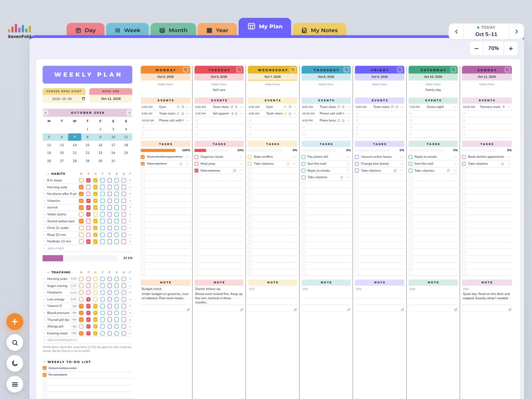Go to the previous week
532x399 pixels.
(x=456, y=32)
